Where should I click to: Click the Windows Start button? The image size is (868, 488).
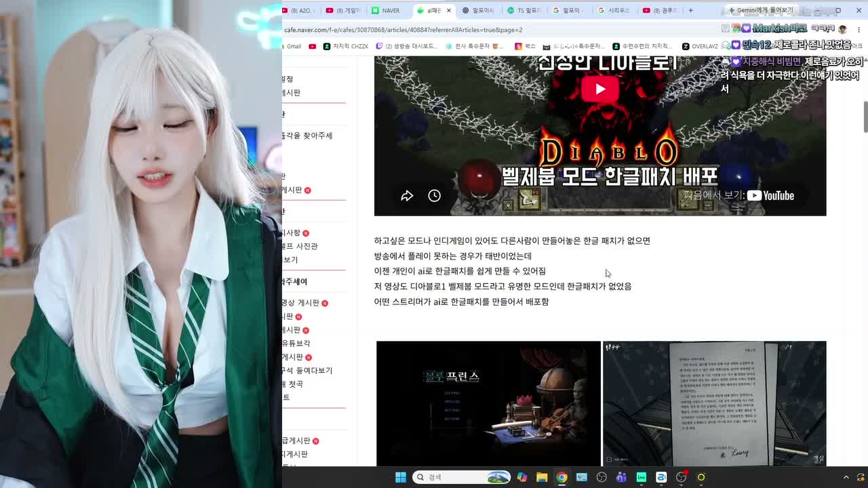(x=401, y=477)
